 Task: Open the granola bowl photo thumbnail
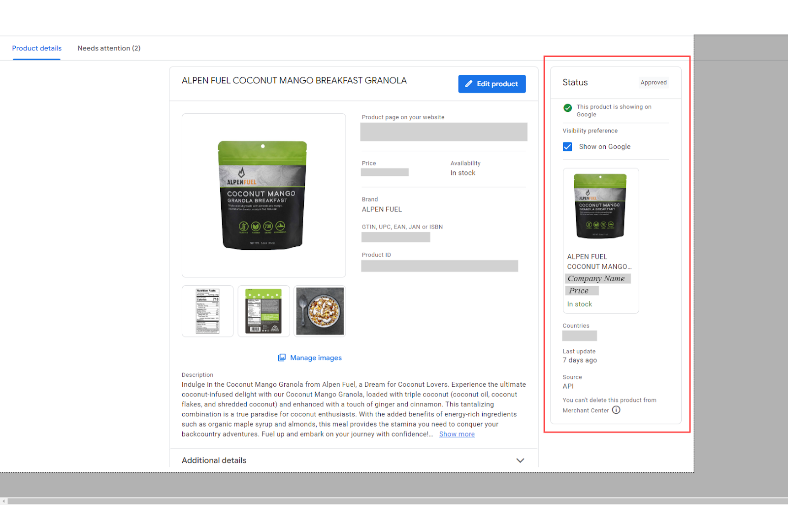pyautogui.click(x=320, y=311)
